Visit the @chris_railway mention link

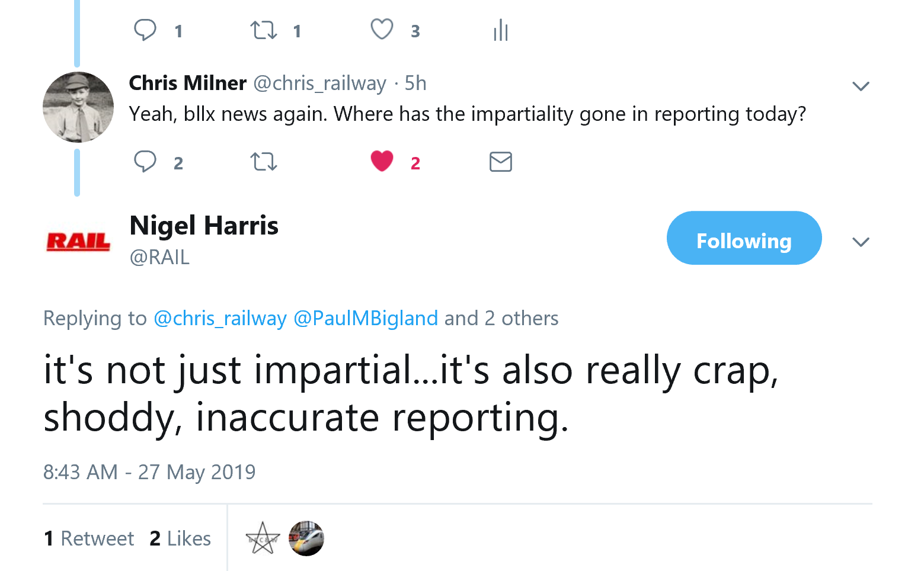[220, 319]
